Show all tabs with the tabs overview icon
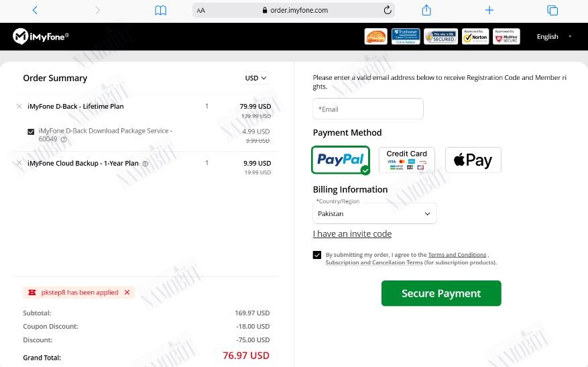Image resolution: width=588 pixels, height=367 pixels. pyautogui.click(x=552, y=10)
